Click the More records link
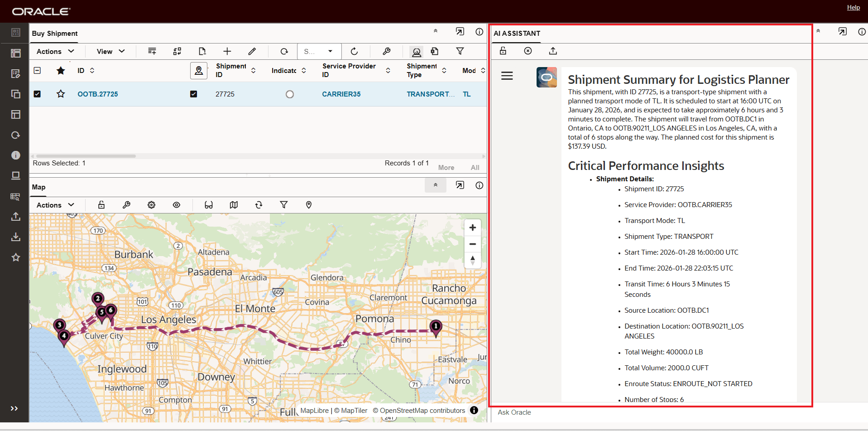Screen dimensions: 868x431 coord(446,168)
